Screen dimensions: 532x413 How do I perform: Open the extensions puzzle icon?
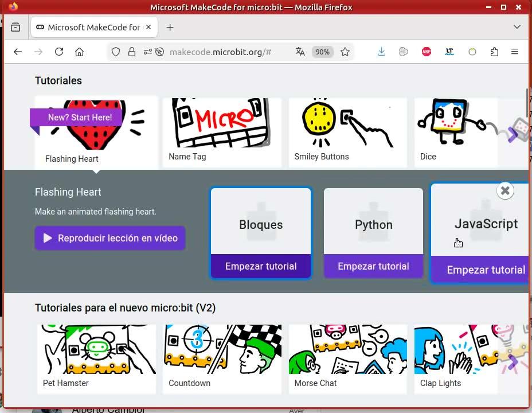(494, 52)
